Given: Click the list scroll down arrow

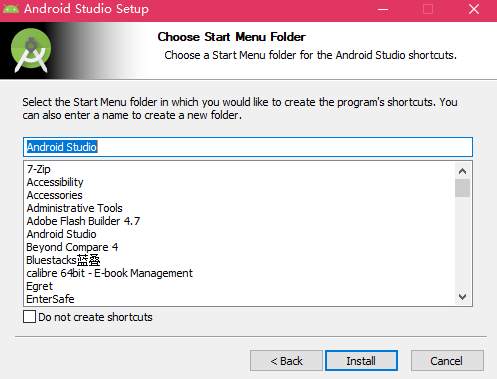Looking at the screenshot, I should tap(462, 297).
